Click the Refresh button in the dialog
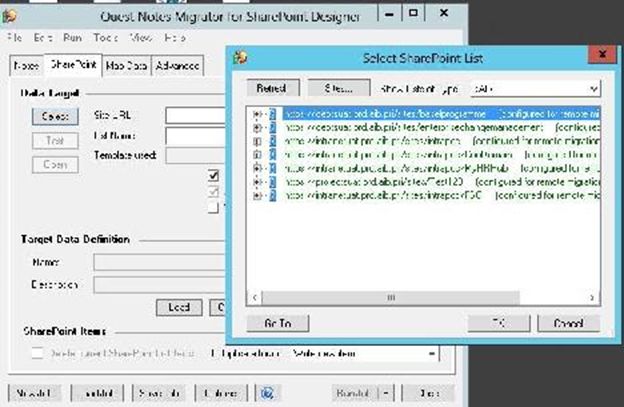The image size is (624, 407). tap(273, 88)
